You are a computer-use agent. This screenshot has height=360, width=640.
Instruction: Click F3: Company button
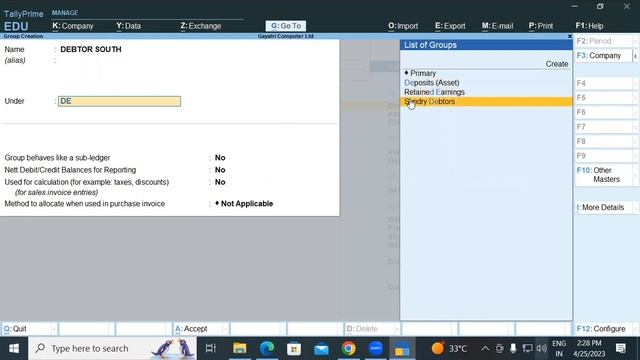[604, 56]
